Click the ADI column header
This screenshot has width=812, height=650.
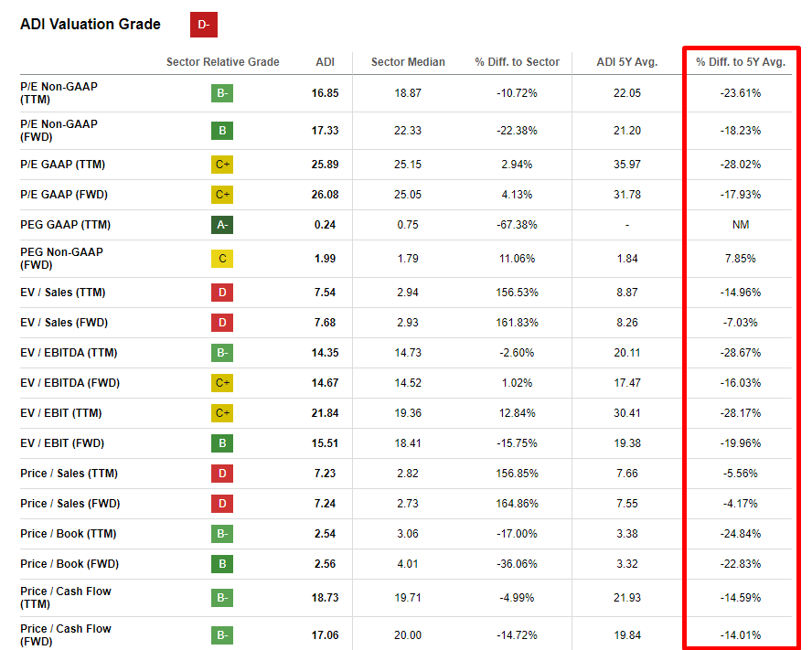326,62
